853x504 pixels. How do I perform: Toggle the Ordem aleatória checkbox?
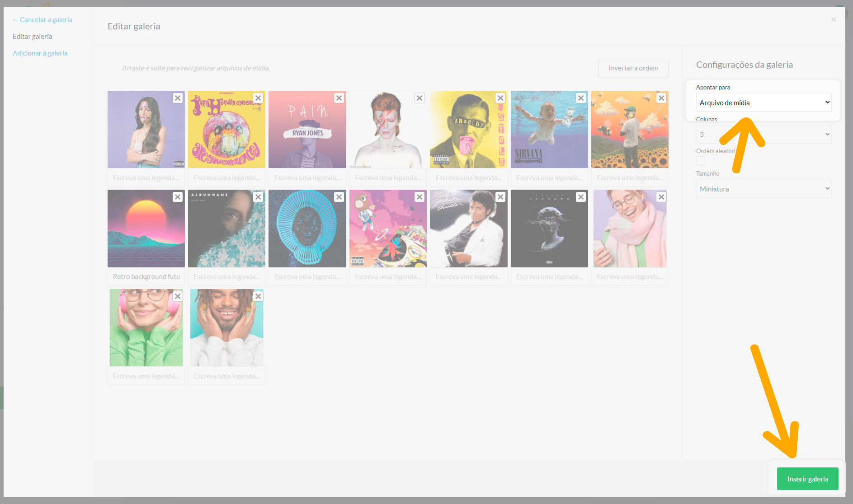[x=701, y=161]
